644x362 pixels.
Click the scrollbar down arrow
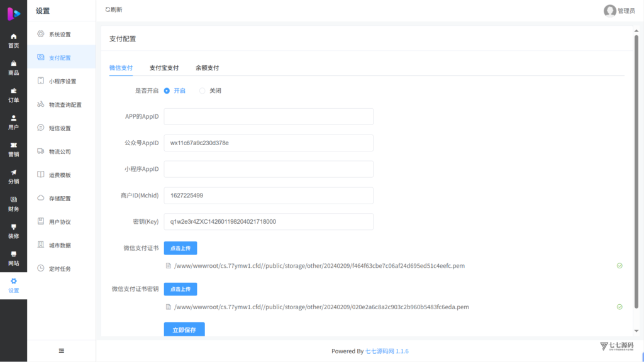[636, 331]
